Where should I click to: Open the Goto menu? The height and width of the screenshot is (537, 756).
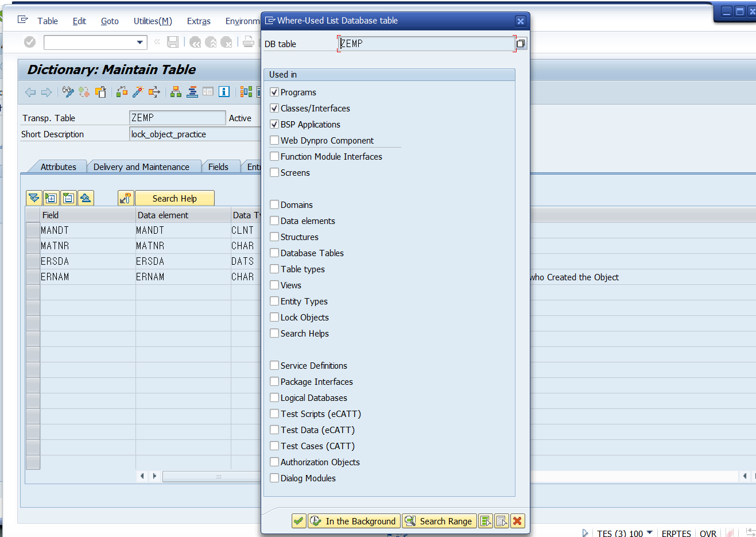pos(110,21)
